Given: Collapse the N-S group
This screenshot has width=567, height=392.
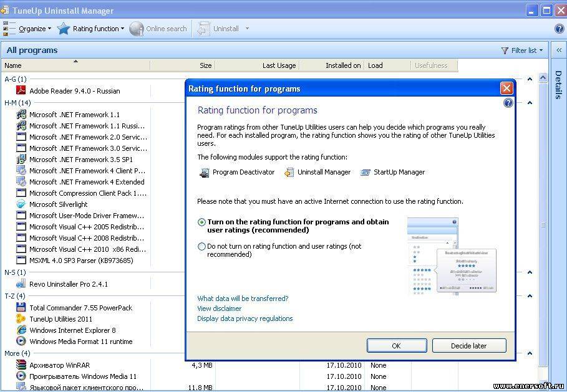Looking at the screenshot, I should 530,272.
